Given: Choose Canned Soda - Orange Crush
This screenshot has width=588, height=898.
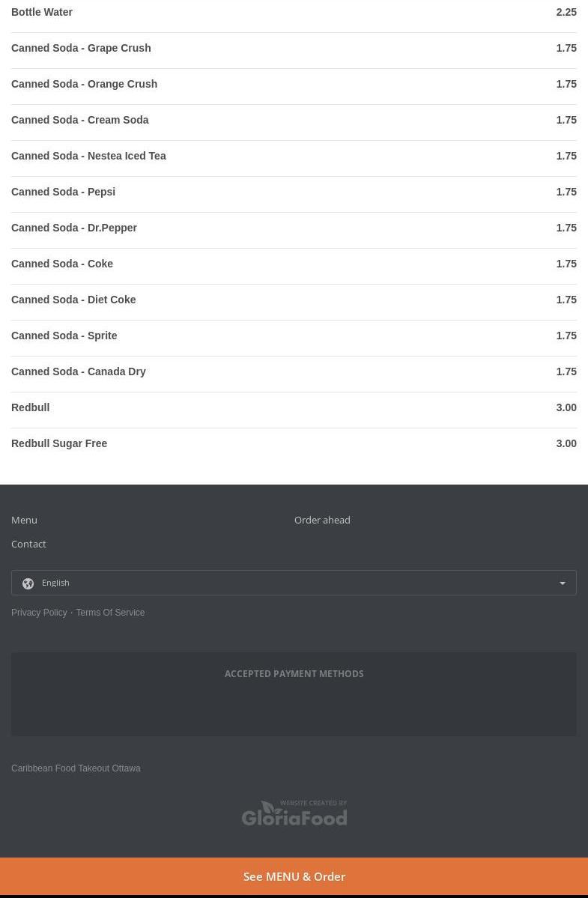Looking at the screenshot, I should (84, 84).
